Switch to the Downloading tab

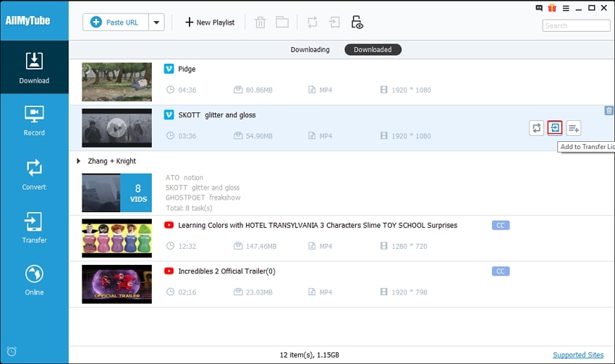(310, 50)
